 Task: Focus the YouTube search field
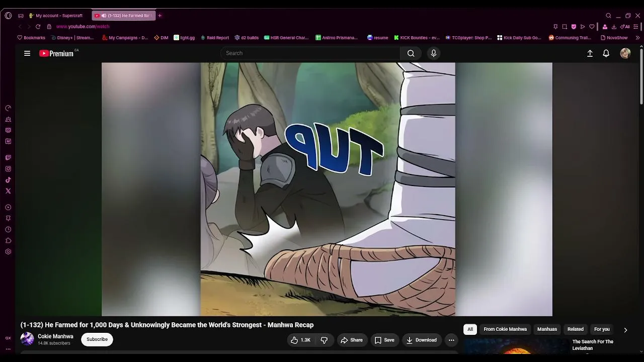[310, 53]
